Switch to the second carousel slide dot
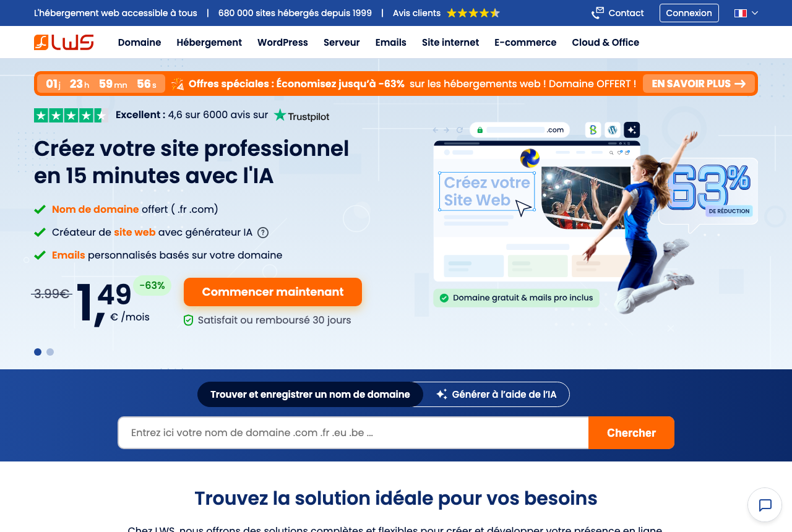 pos(50,352)
